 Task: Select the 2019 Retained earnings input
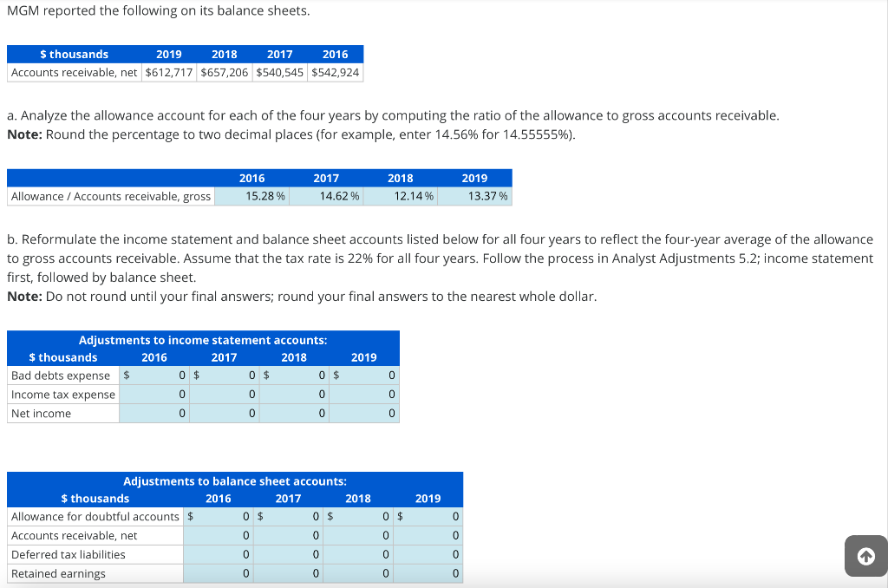coord(428,572)
